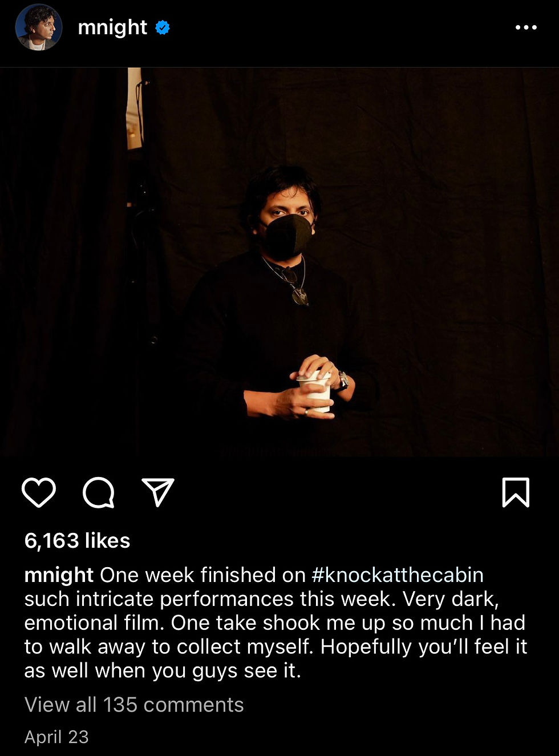Expand View all 135 comments
Screen dimensions: 559x756
click(134, 705)
